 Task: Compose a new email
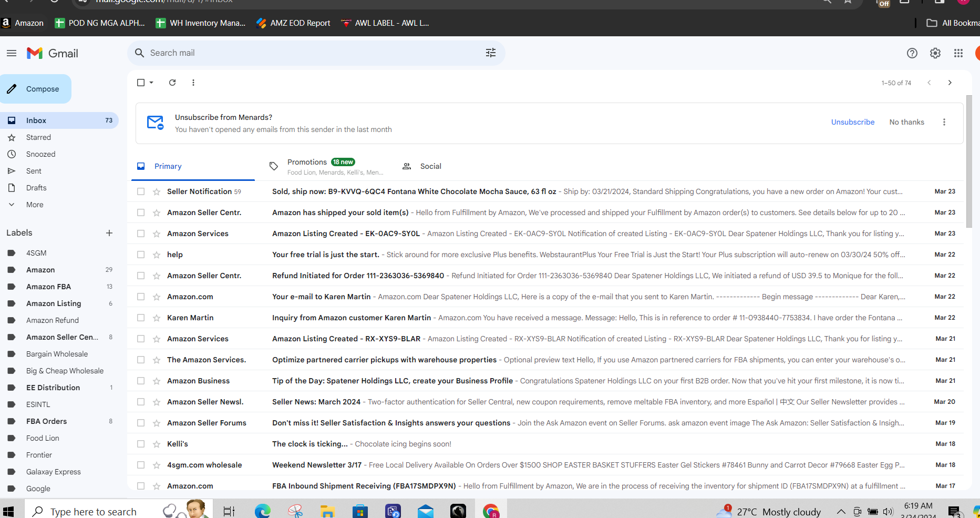coord(35,89)
